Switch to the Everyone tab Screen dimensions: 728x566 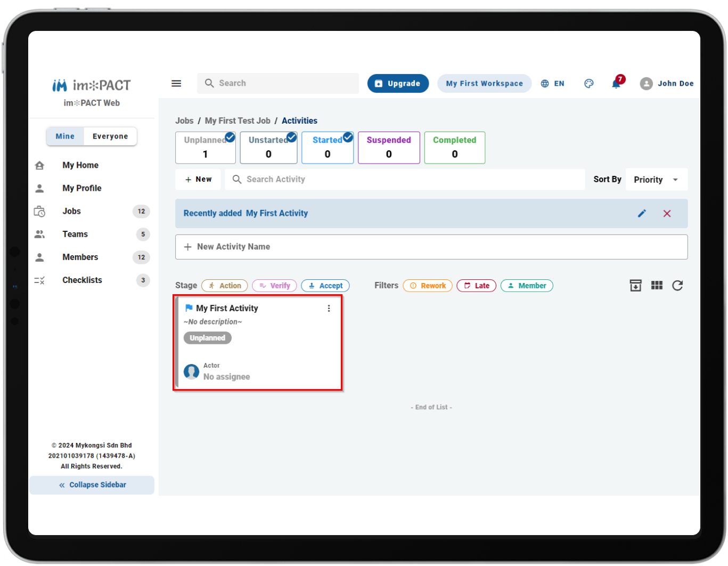[x=110, y=136]
